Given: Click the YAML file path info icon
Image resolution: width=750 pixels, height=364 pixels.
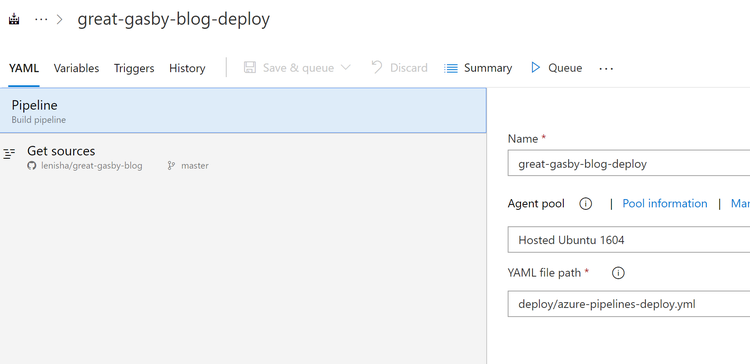Looking at the screenshot, I should click(x=618, y=273).
